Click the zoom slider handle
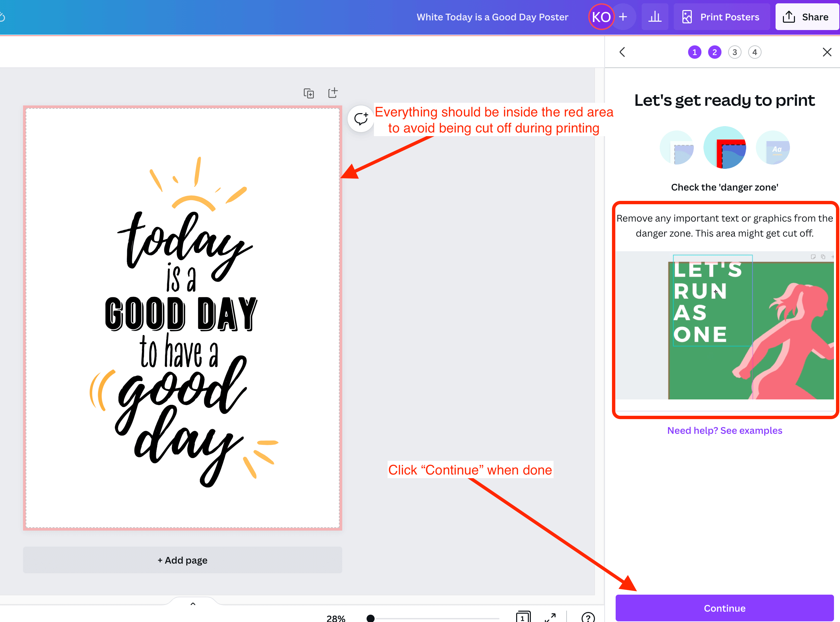This screenshot has width=840, height=622. click(370, 618)
